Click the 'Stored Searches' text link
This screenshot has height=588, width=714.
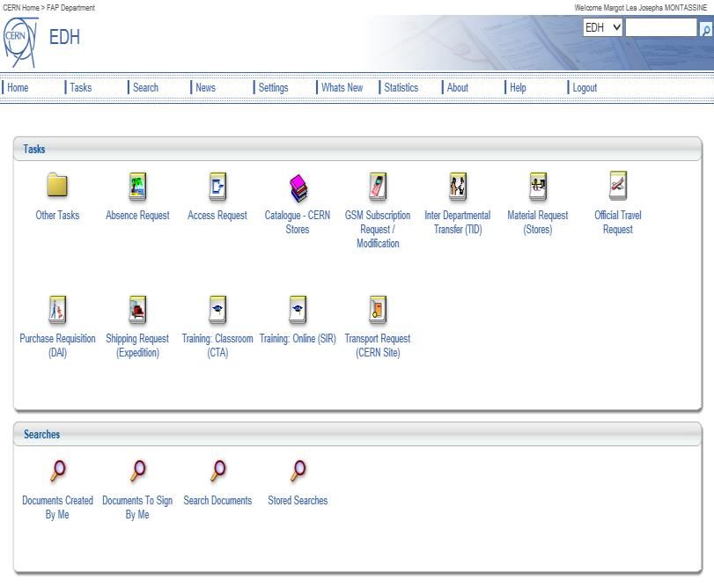click(x=298, y=501)
